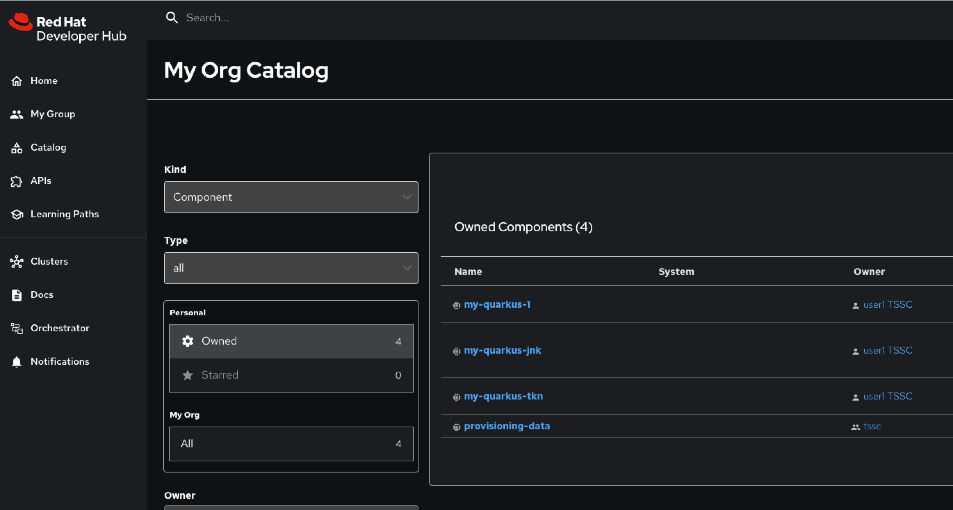Click the My Org Catalog title

(246, 71)
